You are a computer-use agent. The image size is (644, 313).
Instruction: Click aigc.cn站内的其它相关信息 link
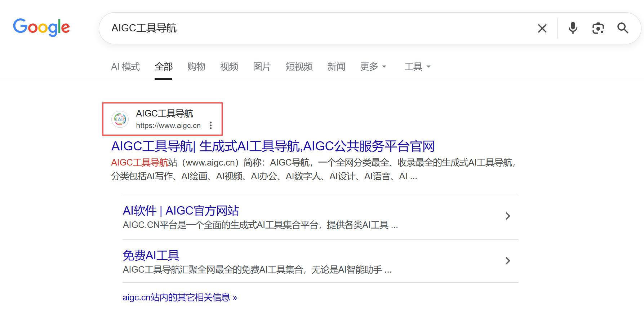pyautogui.click(x=179, y=297)
